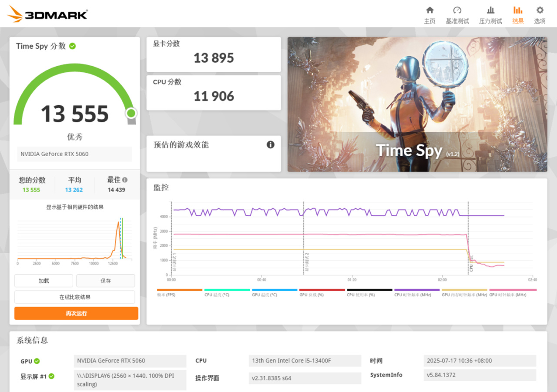This screenshot has width=557, height=392.
Task: Select the yellow GPU 内存时钟频率 (MHz) swatch
Action: click(x=464, y=290)
